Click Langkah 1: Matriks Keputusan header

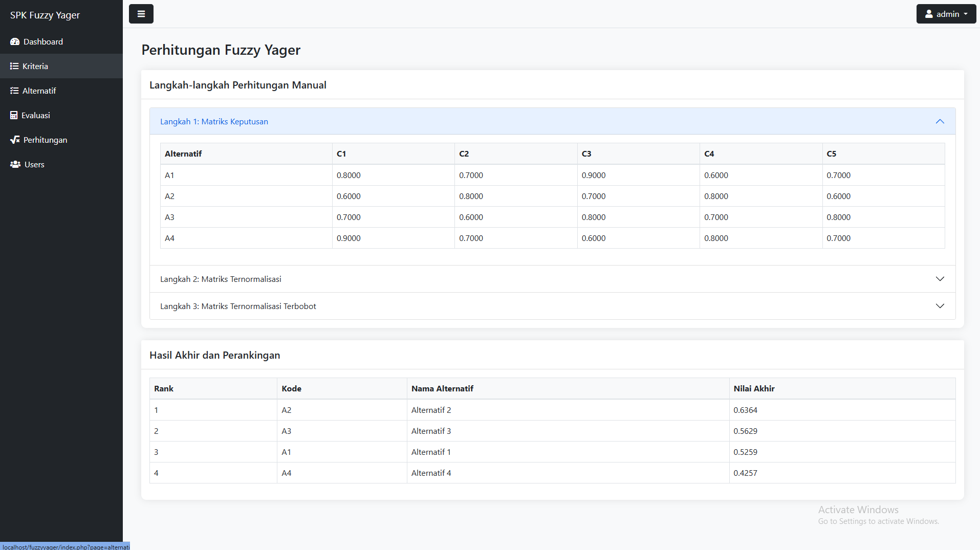(552, 121)
